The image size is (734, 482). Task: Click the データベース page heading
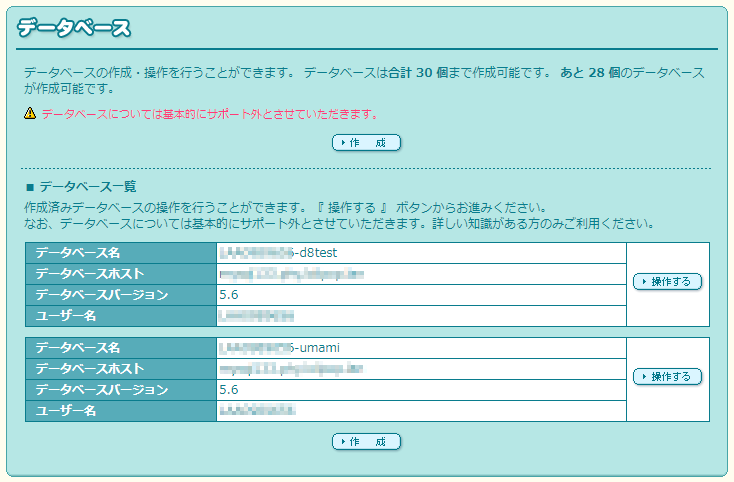pyautogui.click(x=74, y=28)
